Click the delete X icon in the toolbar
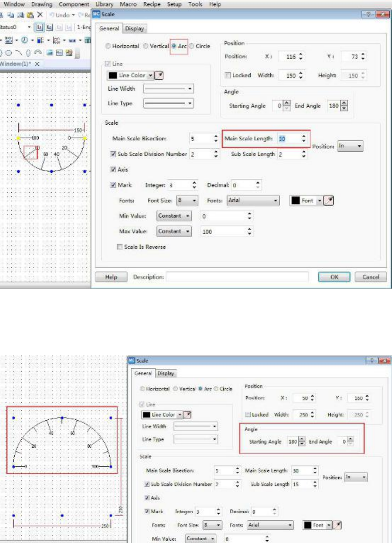392x543 pixels. [x=40, y=15]
